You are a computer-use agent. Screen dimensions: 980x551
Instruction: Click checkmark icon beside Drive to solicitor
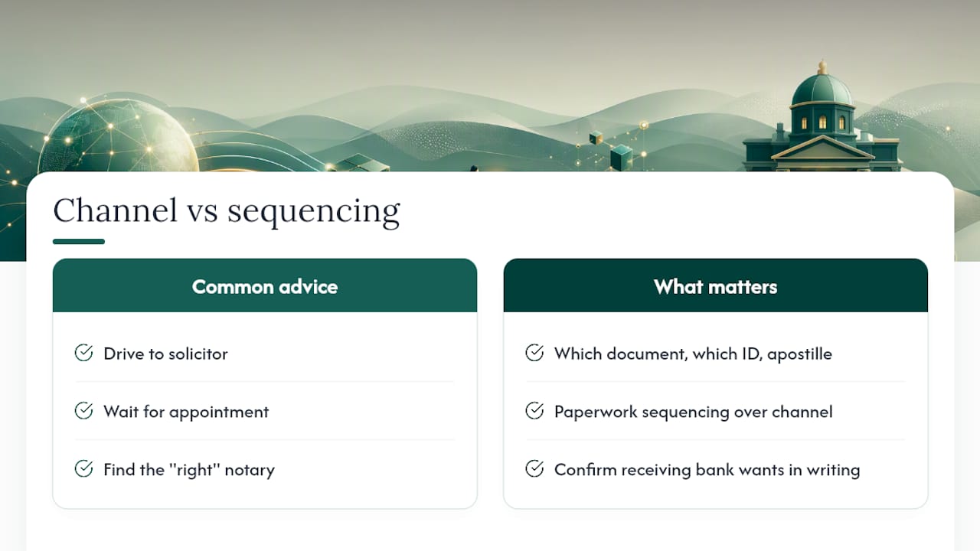[x=83, y=353]
